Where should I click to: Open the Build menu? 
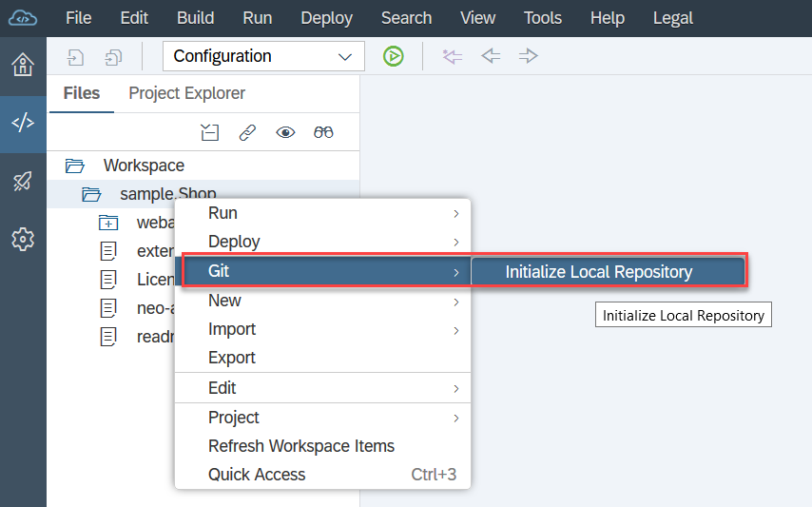click(195, 18)
